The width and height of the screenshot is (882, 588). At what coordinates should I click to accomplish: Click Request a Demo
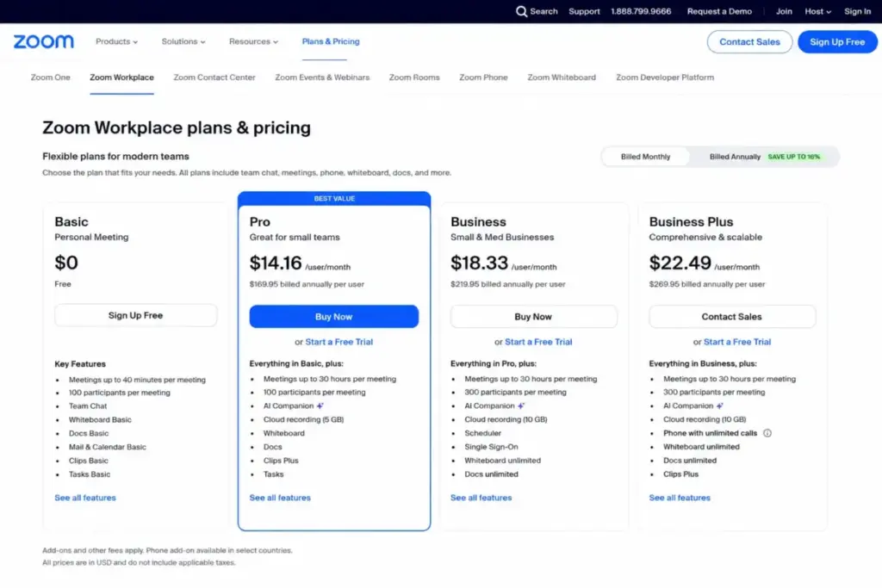tap(719, 11)
